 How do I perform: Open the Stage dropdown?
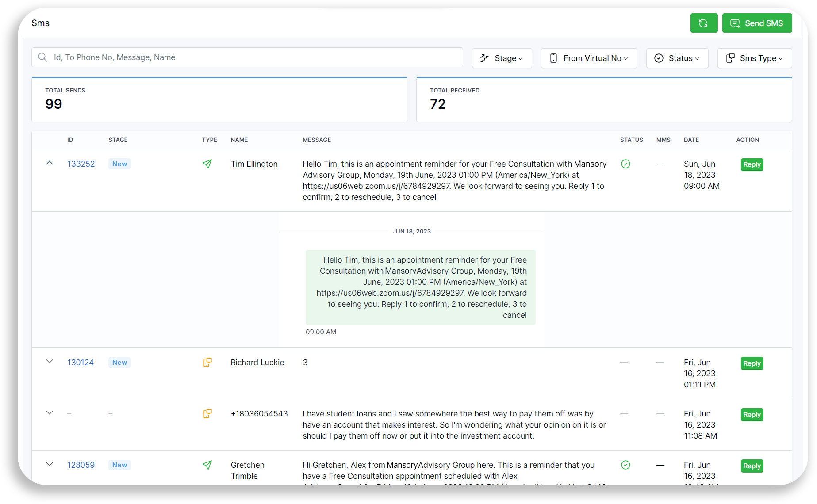pyautogui.click(x=502, y=58)
